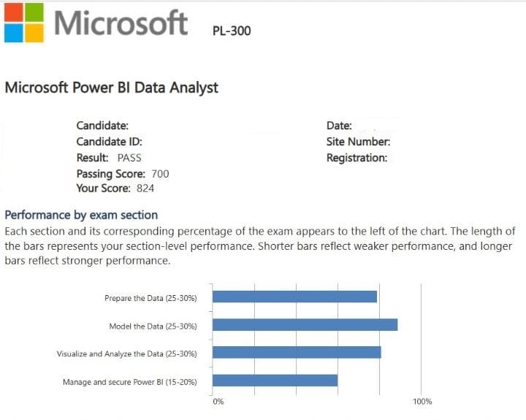The height and width of the screenshot is (420, 526).
Task: Click the Candidate label
Action: point(102,126)
